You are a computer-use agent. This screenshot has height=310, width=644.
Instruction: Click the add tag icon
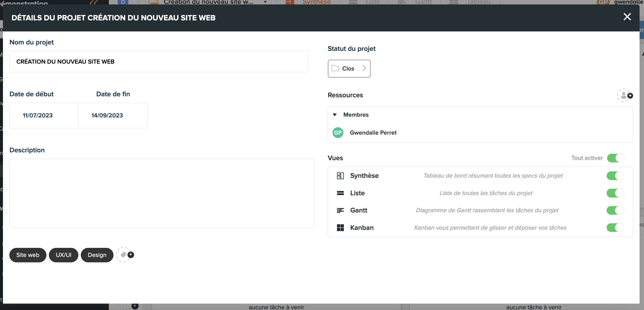(x=125, y=254)
